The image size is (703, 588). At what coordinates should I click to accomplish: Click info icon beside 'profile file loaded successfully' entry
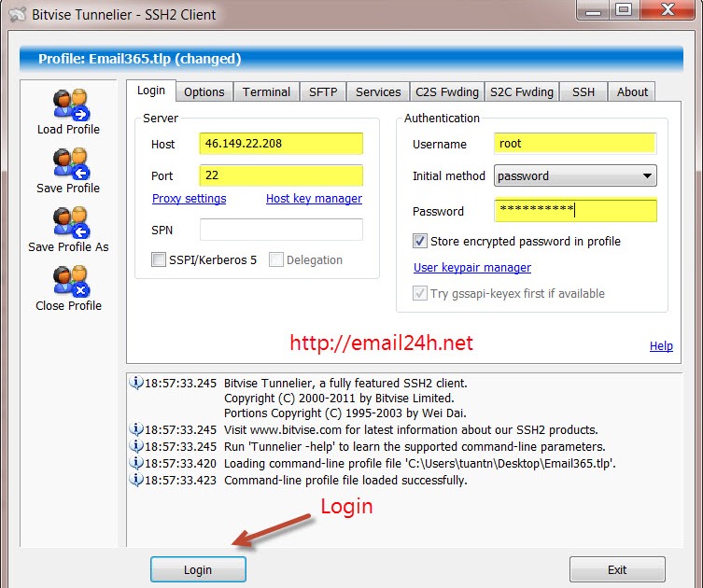pyautogui.click(x=136, y=480)
